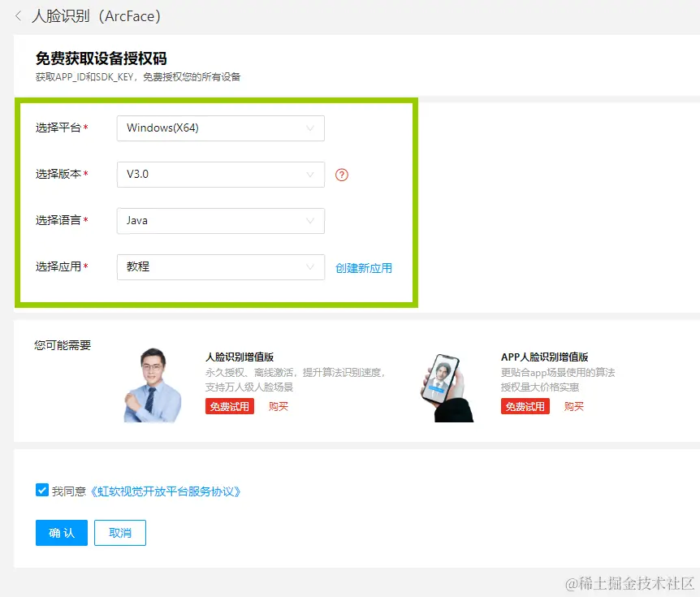Click the man in blue shirt thumbnail
The width and height of the screenshot is (700, 597).
click(153, 385)
